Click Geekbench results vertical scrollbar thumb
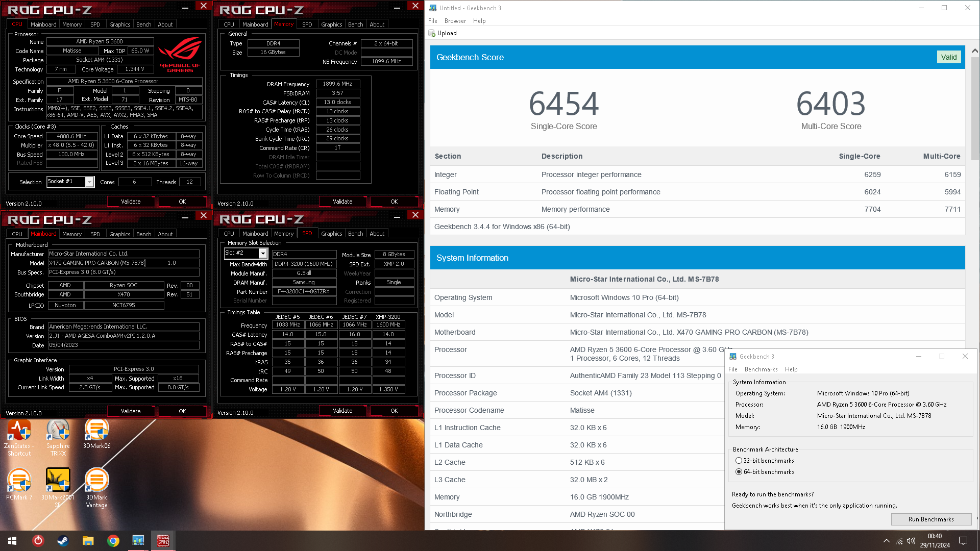Image resolution: width=980 pixels, height=551 pixels. coord(975,108)
